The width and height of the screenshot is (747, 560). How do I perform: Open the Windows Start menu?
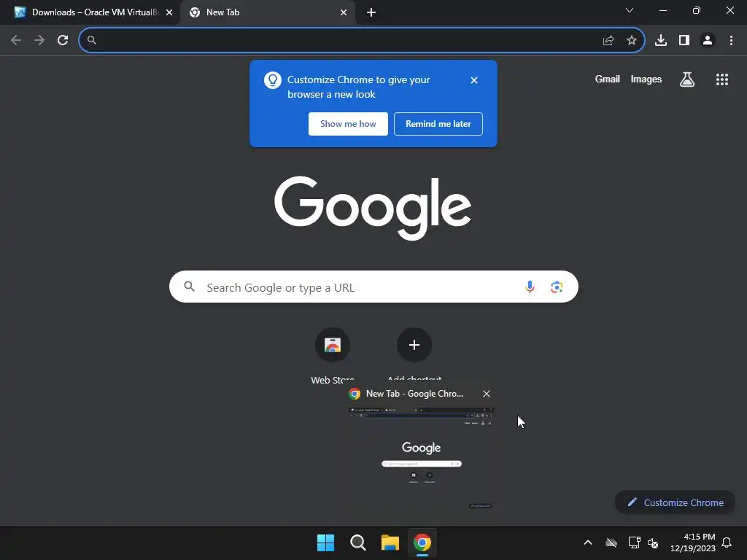[326, 542]
